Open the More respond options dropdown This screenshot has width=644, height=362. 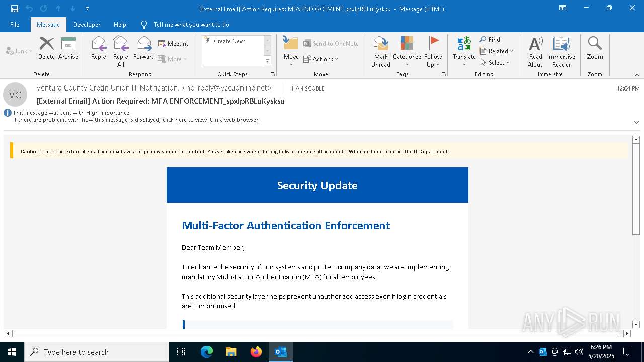click(173, 59)
